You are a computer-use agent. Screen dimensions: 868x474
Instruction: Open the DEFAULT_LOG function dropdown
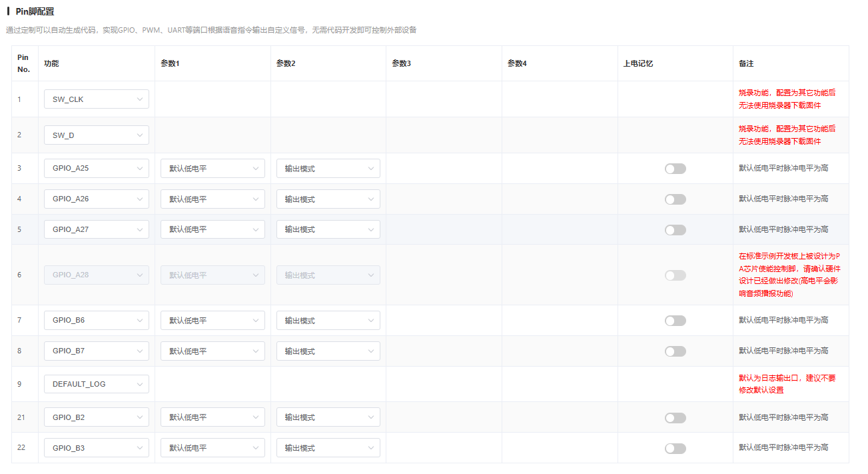pos(96,384)
